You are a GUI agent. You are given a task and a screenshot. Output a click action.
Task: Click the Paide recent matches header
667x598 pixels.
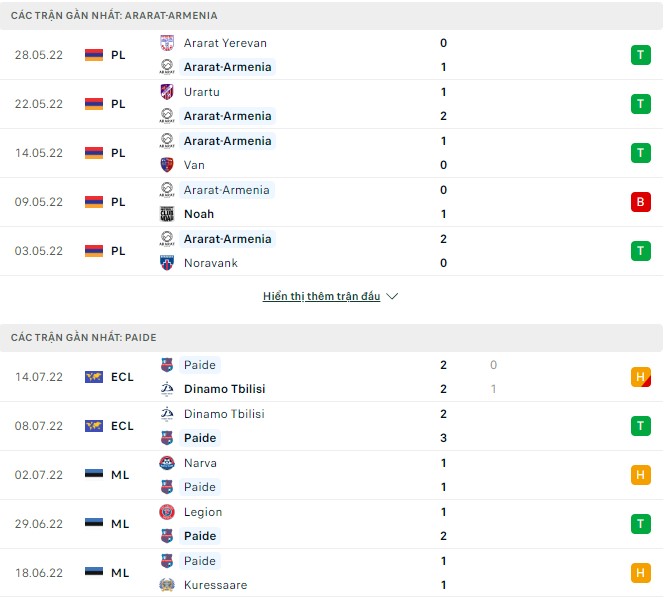pyautogui.click(x=83, y=338)
